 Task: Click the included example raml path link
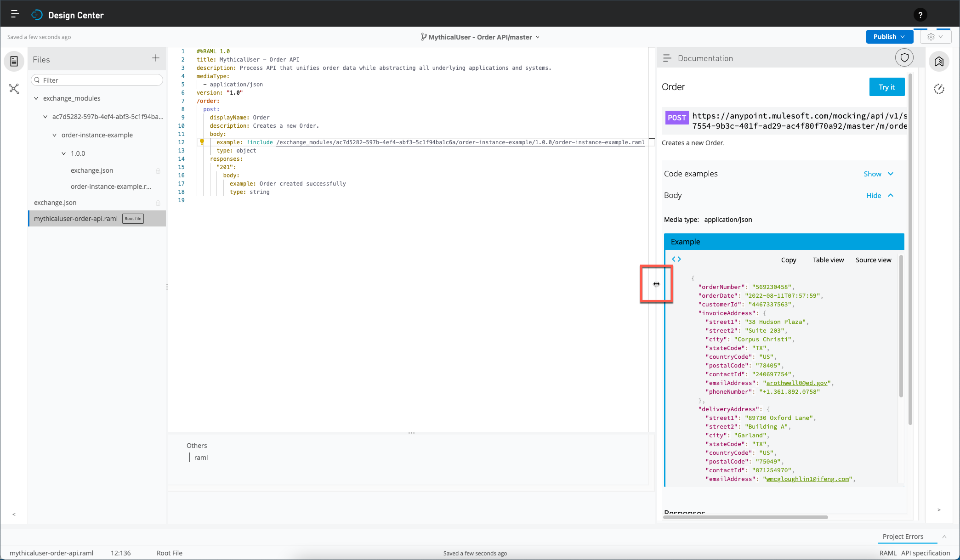[460, 142]
